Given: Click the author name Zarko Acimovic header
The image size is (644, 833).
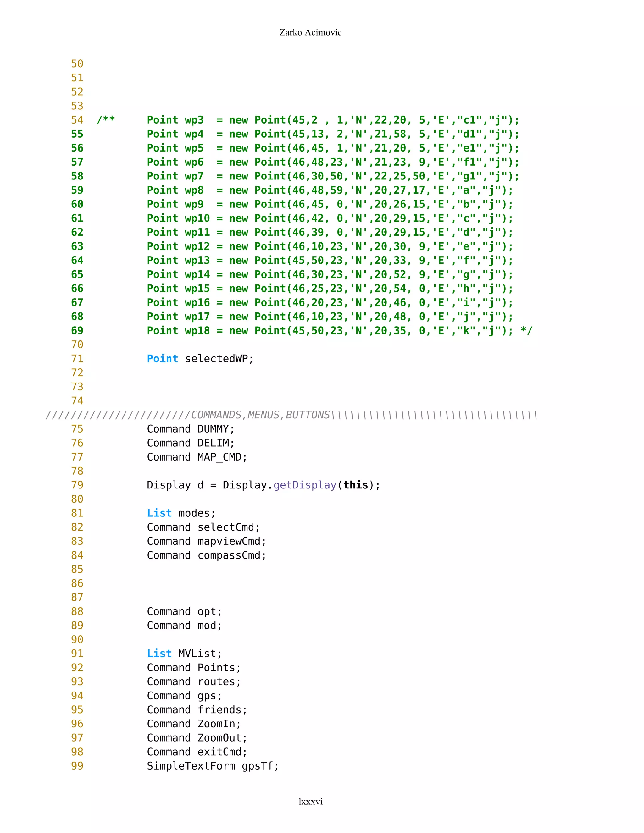Looking at the screenshot, I should (x=310, y=32).
